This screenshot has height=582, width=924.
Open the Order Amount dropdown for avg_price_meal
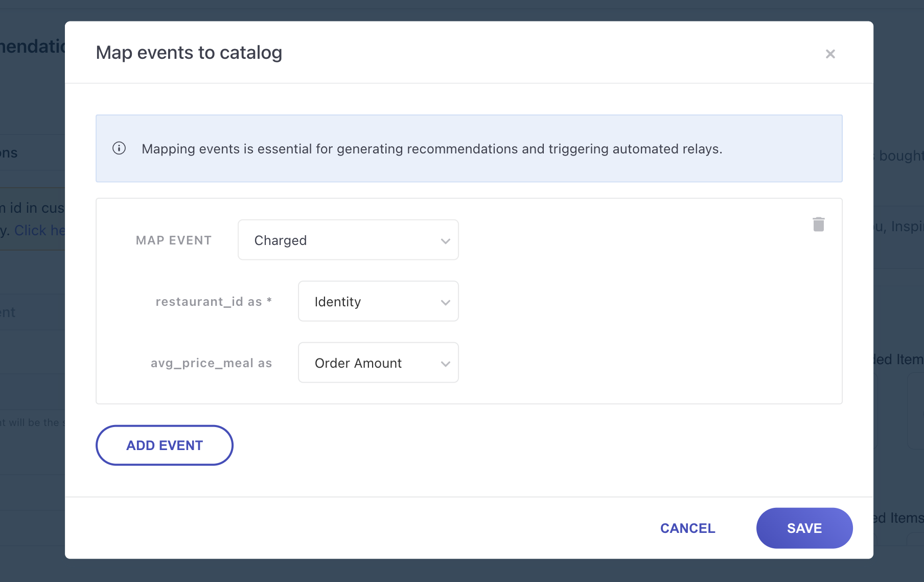(378, 363)
